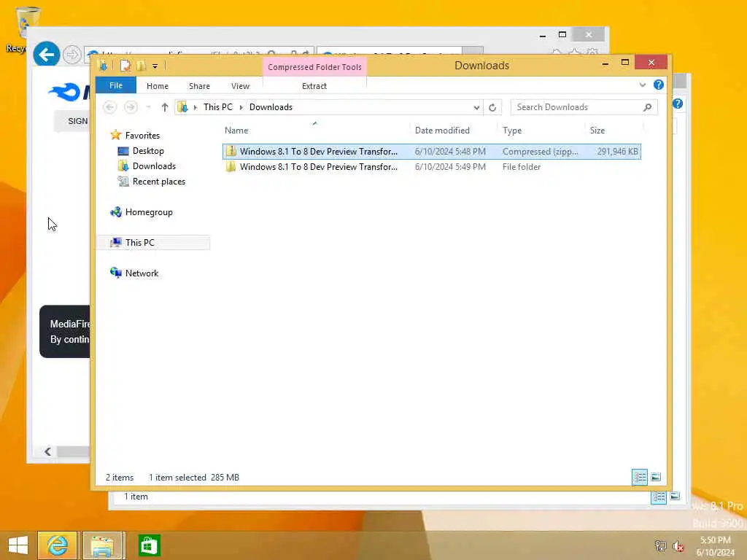Switch to Large icons view in Downloads status bar
Image resolution: width=747 pixels, height=560 pixels.
(656, 477)
